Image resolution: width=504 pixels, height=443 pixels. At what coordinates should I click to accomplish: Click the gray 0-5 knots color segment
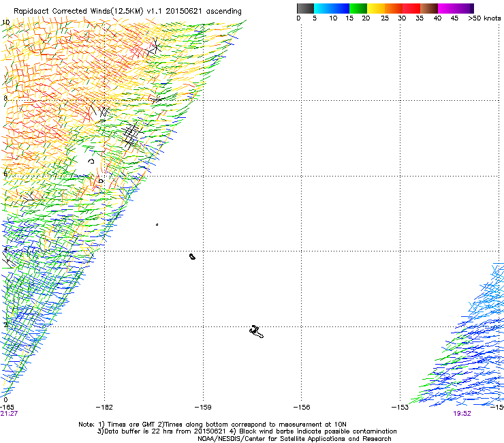click(305, 8)
